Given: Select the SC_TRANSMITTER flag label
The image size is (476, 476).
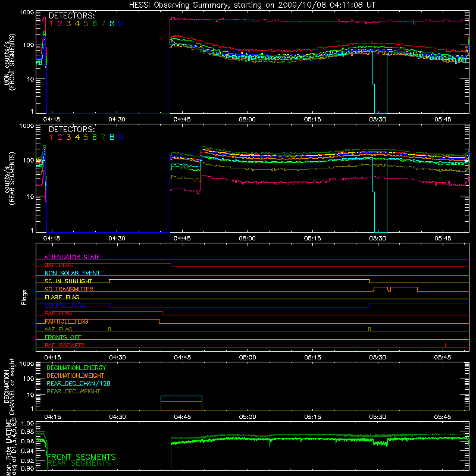Looking at the screenshot, I should tap(69, 289).
